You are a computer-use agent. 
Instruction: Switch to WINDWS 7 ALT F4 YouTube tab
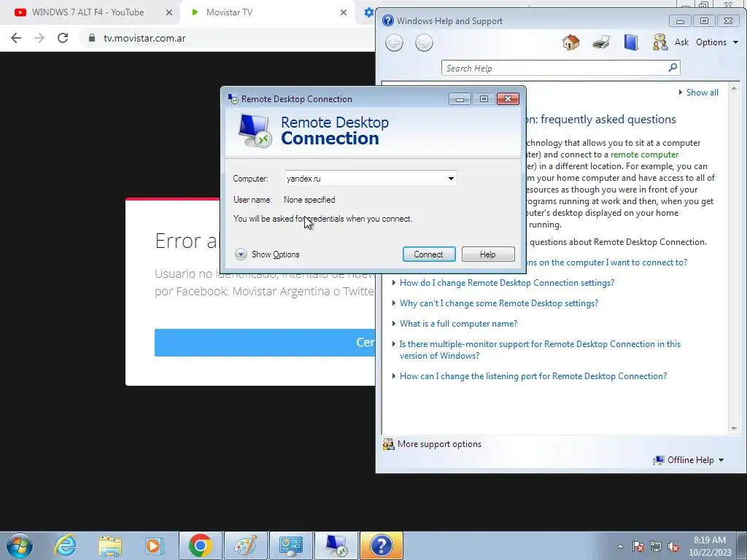tap(88, 12)
